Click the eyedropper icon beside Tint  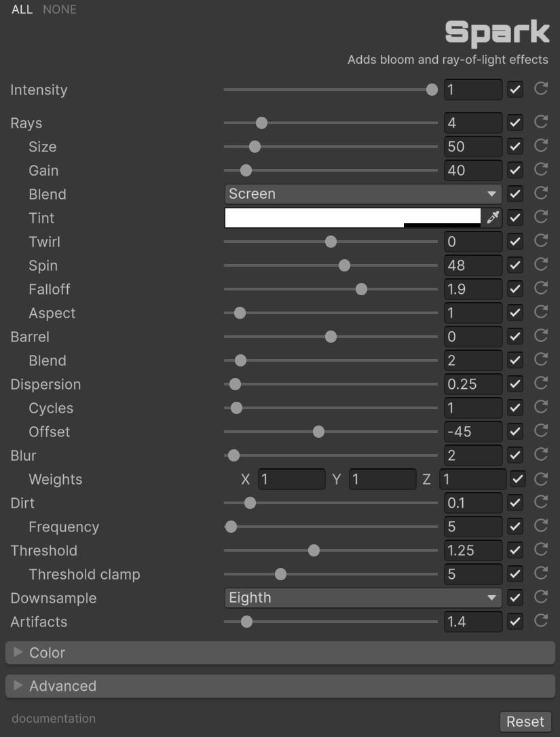(493, 218)
